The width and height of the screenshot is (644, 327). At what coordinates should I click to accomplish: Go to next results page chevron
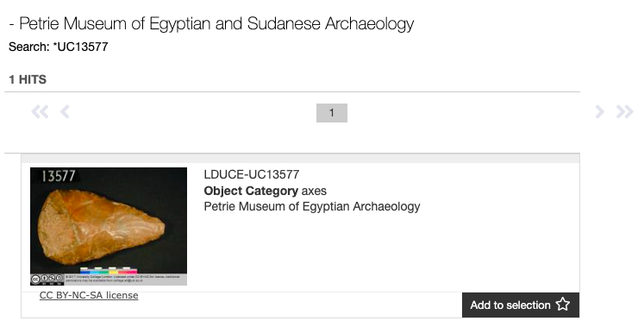(x=600, y=112)
